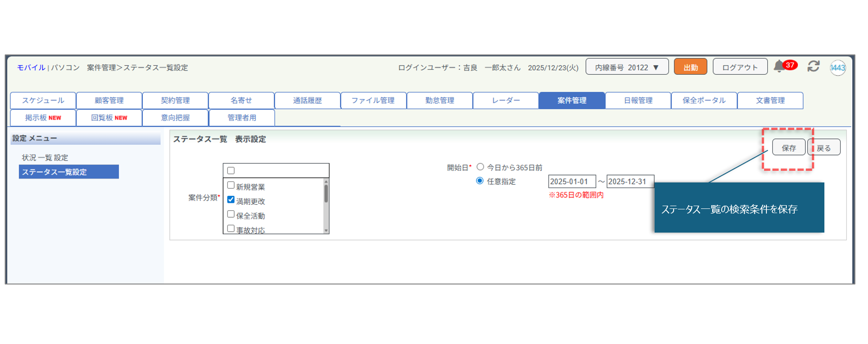The height and width of the screenshot is (344, 868).
Task: Select the 任意指定 radio option
Action: pos(480,181)
